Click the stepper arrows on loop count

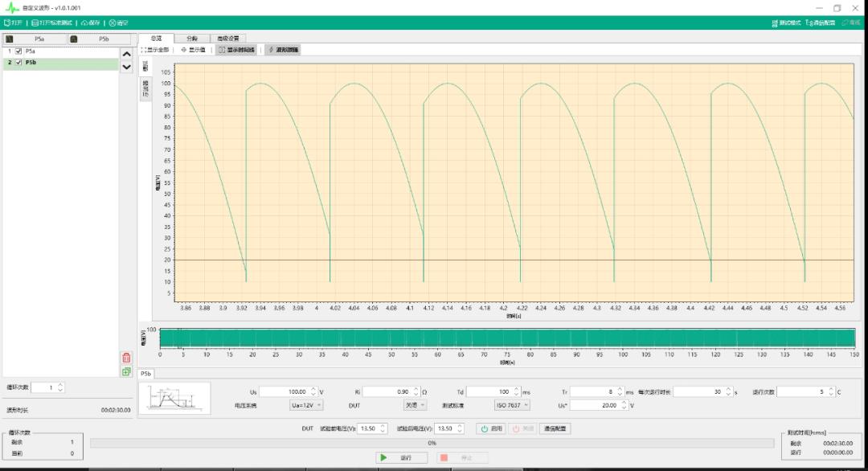click(60, 387)
